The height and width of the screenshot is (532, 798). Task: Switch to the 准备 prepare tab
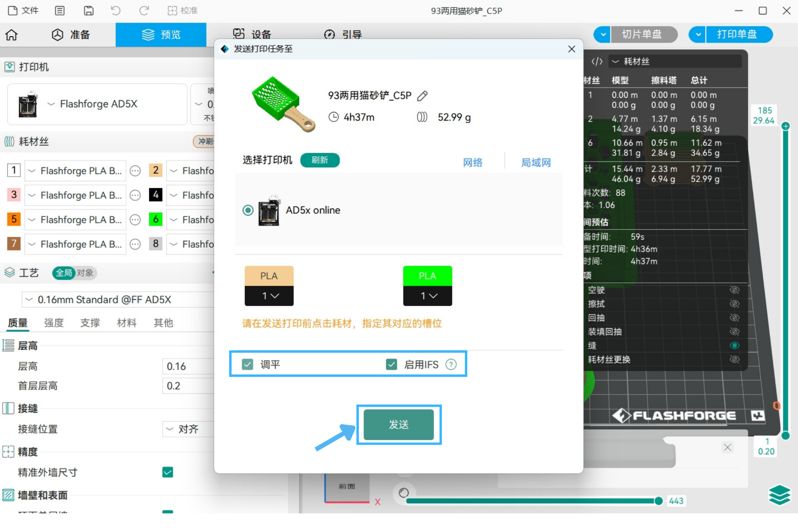71,34
